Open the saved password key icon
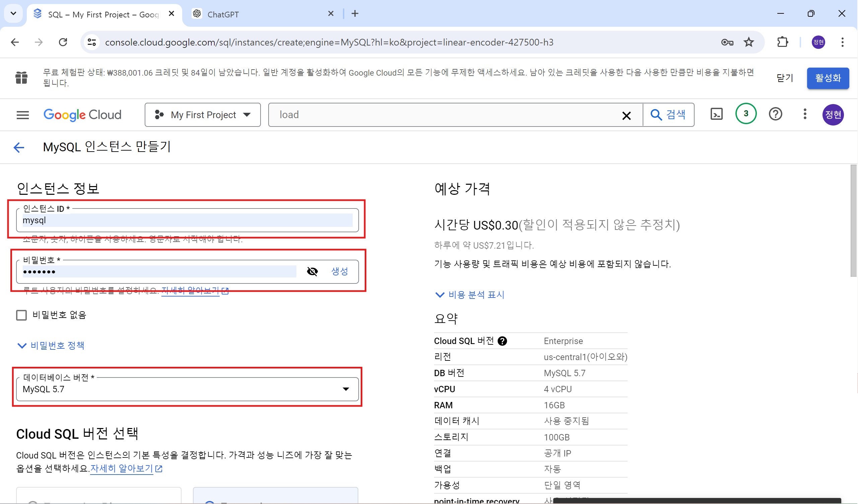 (x=727, y=42)
